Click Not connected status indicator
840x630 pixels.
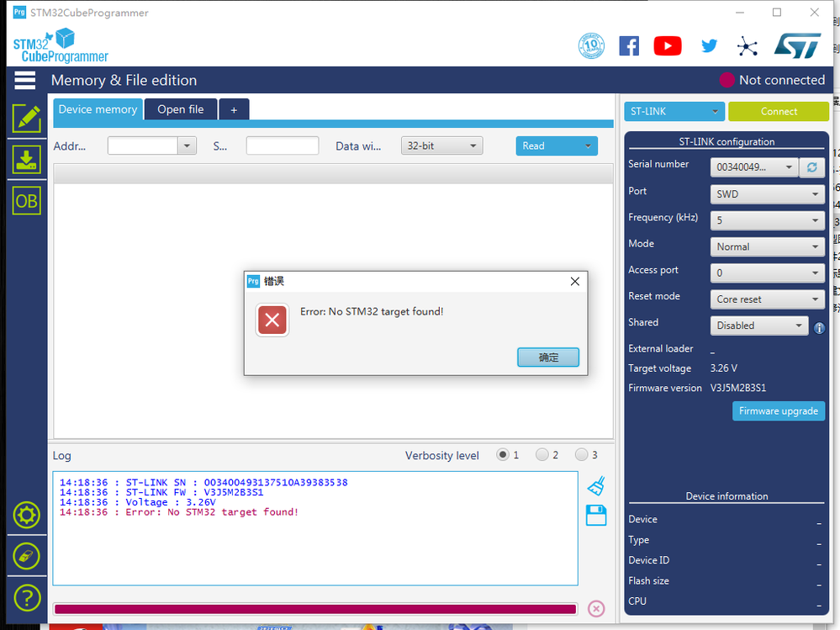pos(772,81)
